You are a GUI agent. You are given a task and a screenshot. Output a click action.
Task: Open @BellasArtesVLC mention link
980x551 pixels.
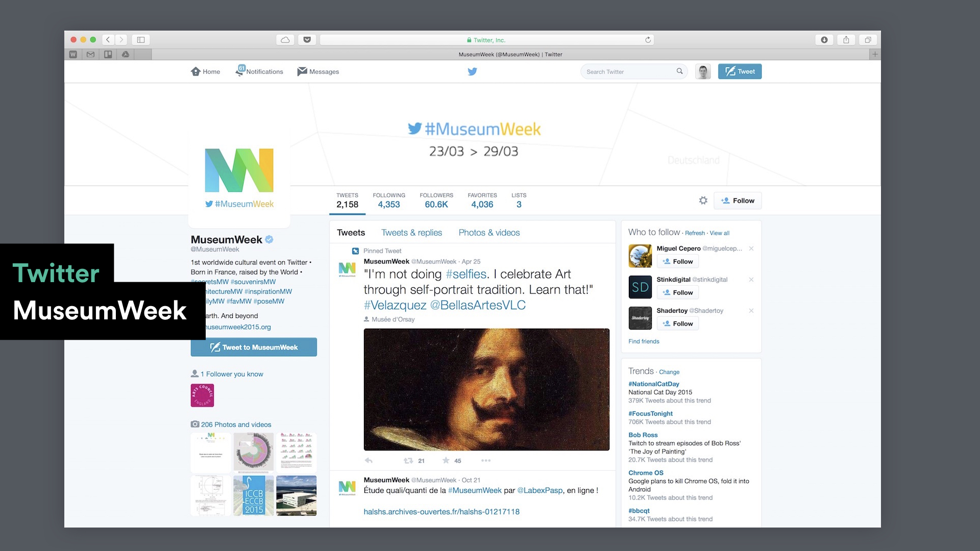coord(478,305)
